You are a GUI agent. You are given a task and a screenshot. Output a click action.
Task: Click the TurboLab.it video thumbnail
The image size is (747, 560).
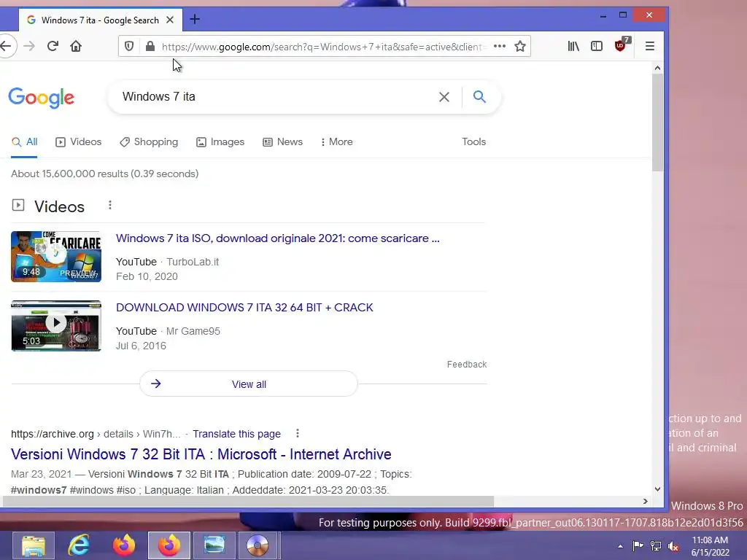pos(56,257)
